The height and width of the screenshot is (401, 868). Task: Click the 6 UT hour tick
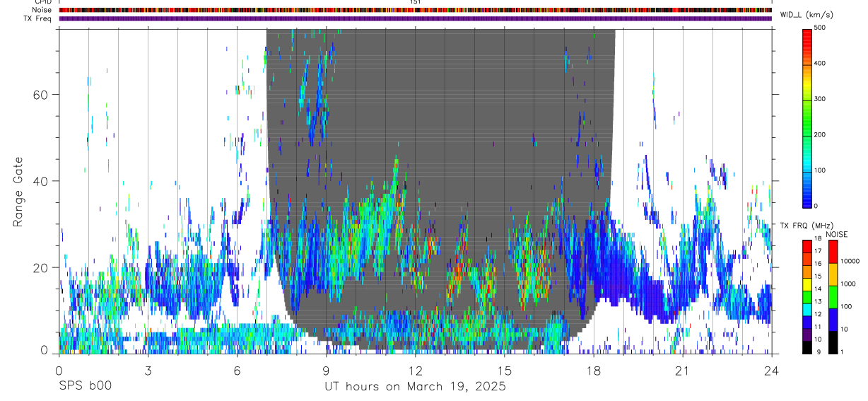237,371
